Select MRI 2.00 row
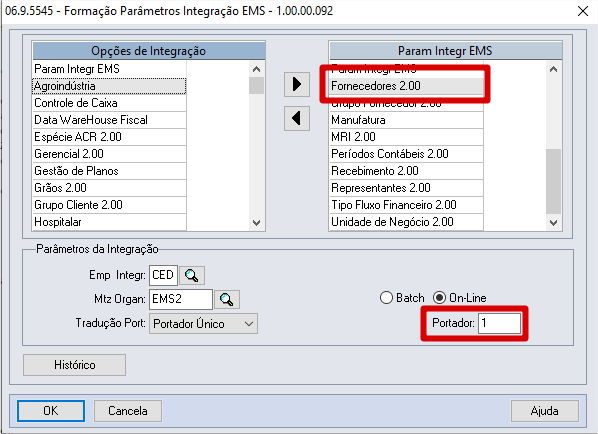Screen dimensions: 598x434 [x=407, y=137]
